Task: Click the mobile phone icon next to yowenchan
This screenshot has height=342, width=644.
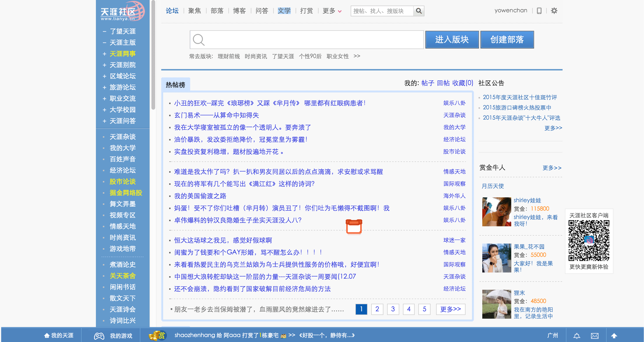Action: tap(539, 11)
